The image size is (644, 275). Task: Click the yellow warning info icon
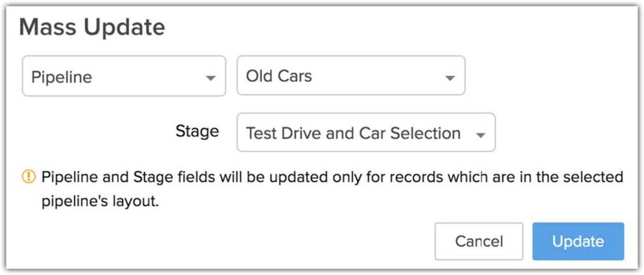[29, 177]
